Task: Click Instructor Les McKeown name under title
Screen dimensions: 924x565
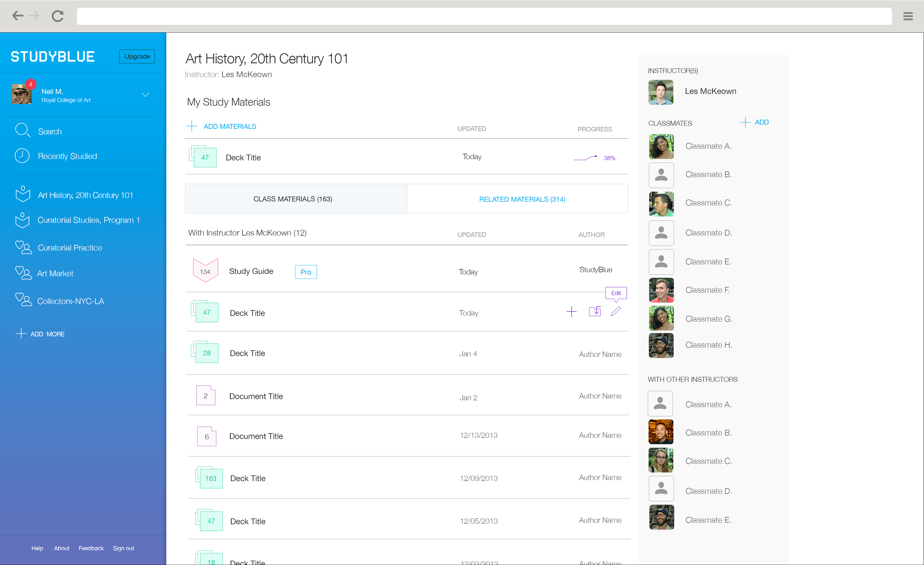Action: (x=246, y=74)
